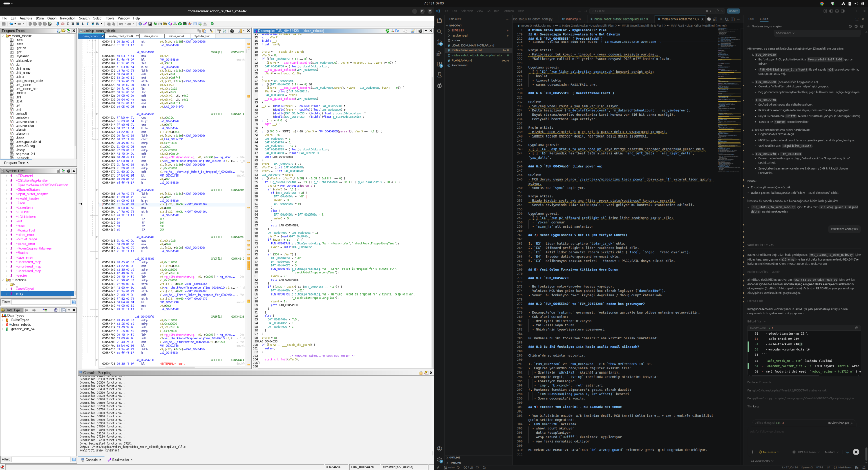Click notifications bell in status bar

864,467
